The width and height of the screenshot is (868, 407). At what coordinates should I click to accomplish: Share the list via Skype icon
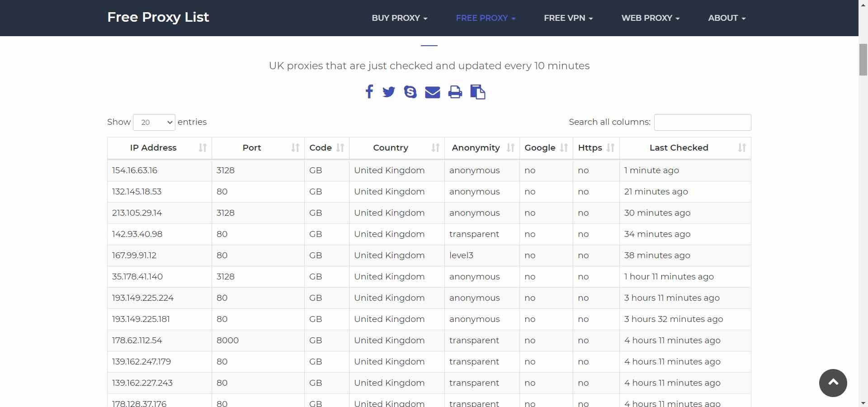(x=410, y=92)
